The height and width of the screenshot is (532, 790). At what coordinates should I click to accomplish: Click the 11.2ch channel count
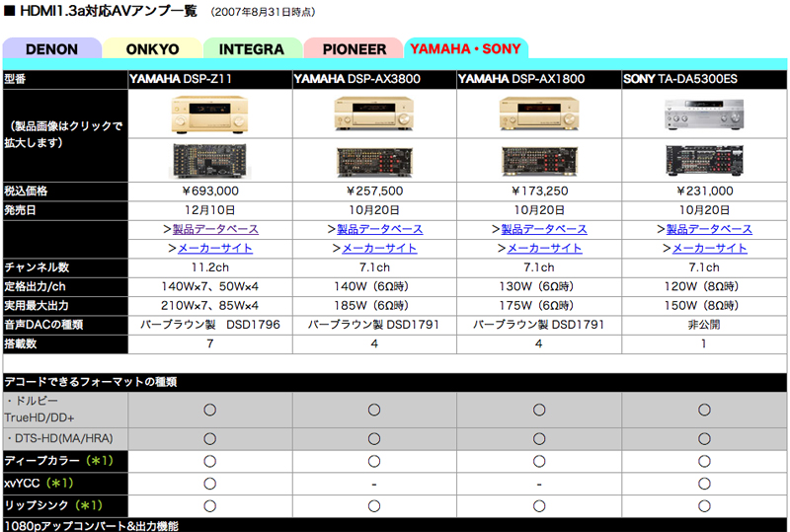coord(209,267)
